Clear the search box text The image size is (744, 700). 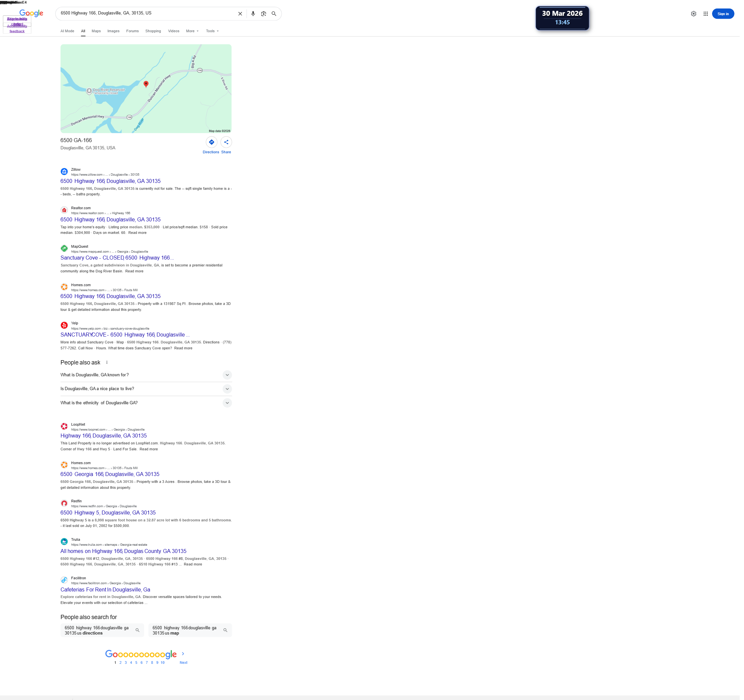[240, 14]
